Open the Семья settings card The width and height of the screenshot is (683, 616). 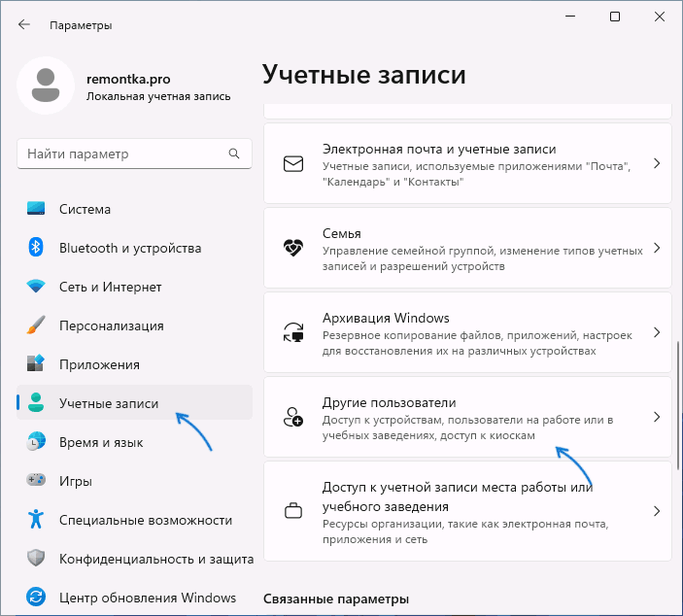467,248
